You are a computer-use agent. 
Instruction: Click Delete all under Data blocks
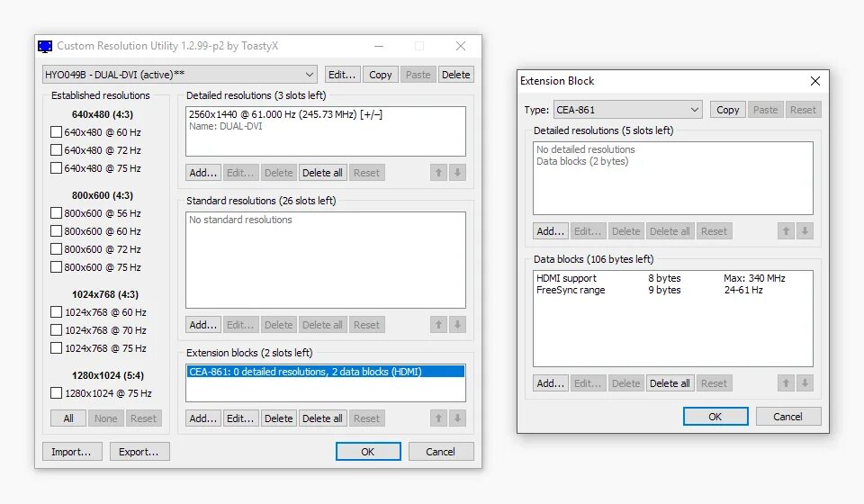tap(670, 383)
